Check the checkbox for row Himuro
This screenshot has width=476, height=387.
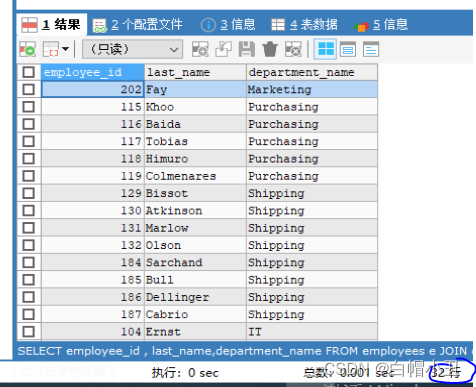pos(28,159)
